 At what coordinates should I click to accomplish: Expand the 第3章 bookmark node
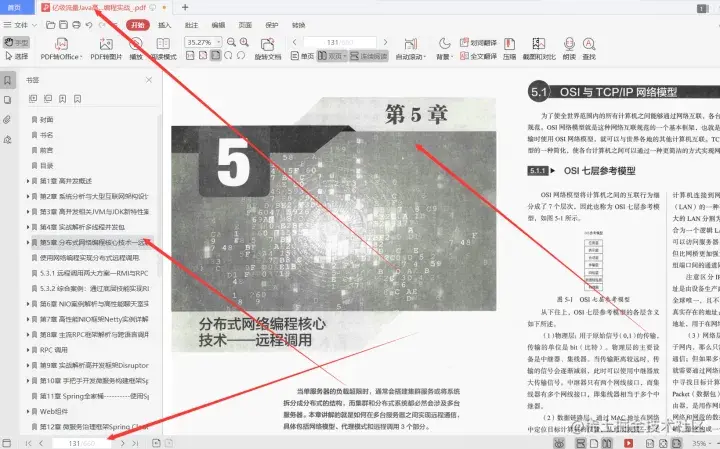point(28,212)
